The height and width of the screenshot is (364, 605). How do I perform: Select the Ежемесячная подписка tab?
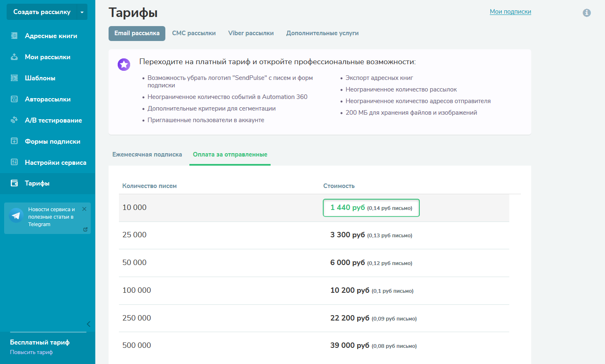pyautogui.click(x=147, y=154)
